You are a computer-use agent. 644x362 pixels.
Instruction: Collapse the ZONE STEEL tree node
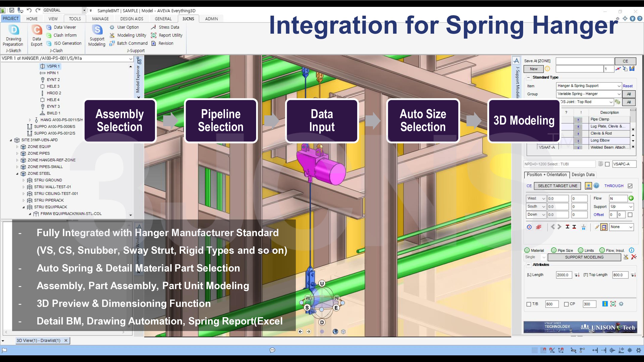[17, 173]
